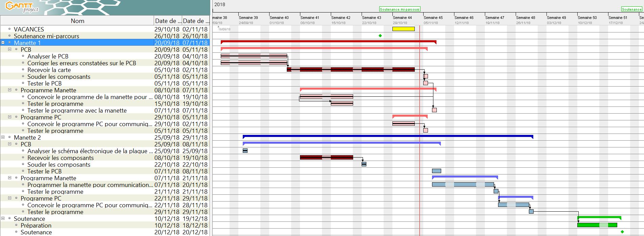Select the 'Préparation' task in the list
Screen dimensions: 644x236
[36, 226]
